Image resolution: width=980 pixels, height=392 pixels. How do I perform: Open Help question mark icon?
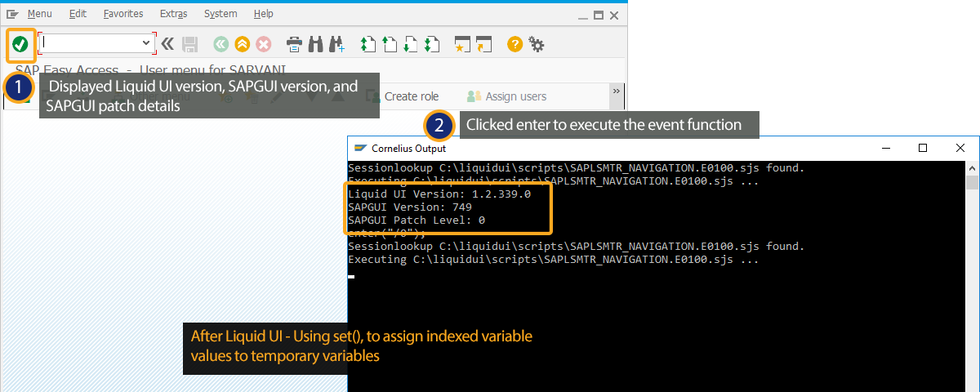pyautogui.click(x=514, y=44)
